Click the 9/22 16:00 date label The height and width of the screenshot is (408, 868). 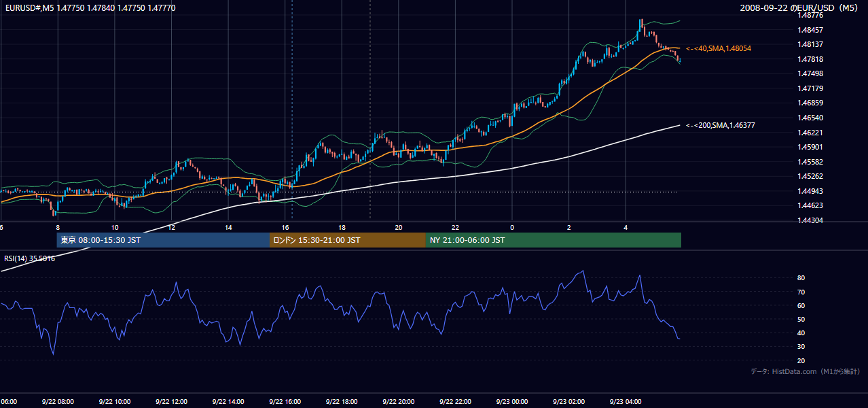[x=285, y=402]
